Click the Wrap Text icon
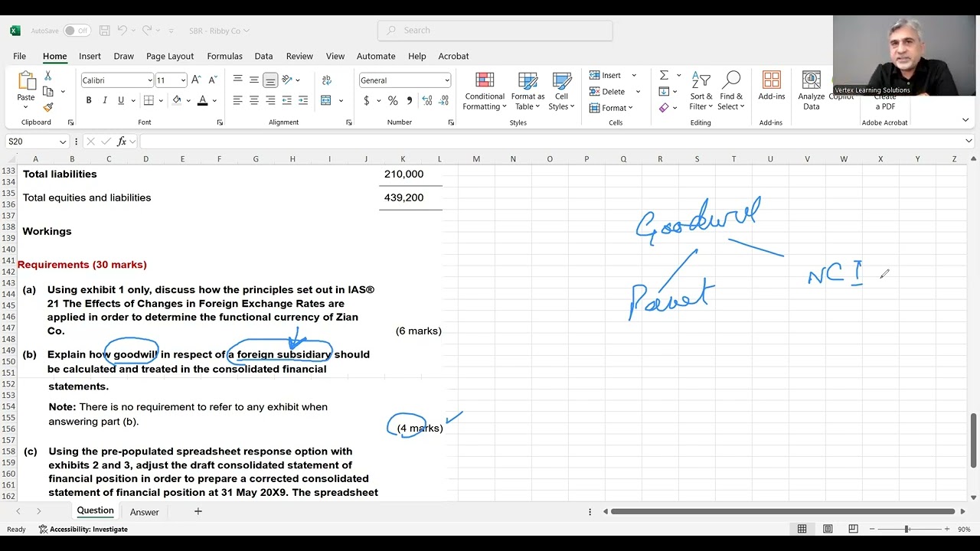 pyautogui.click(x=327, y=80)
